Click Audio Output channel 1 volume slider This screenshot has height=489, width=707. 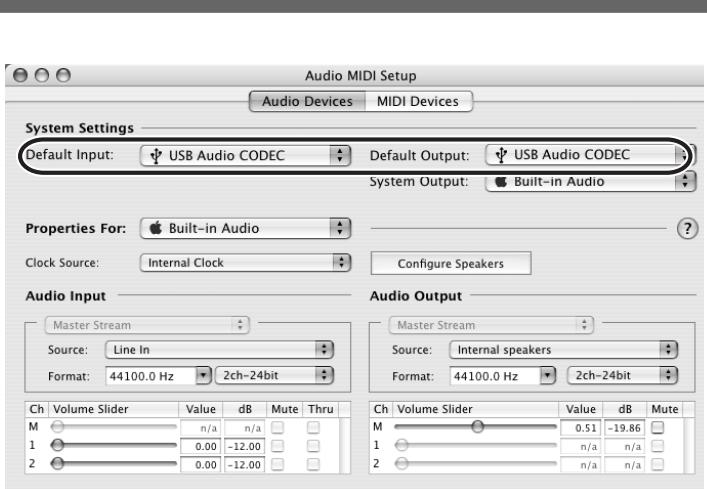tap(476, 445)
